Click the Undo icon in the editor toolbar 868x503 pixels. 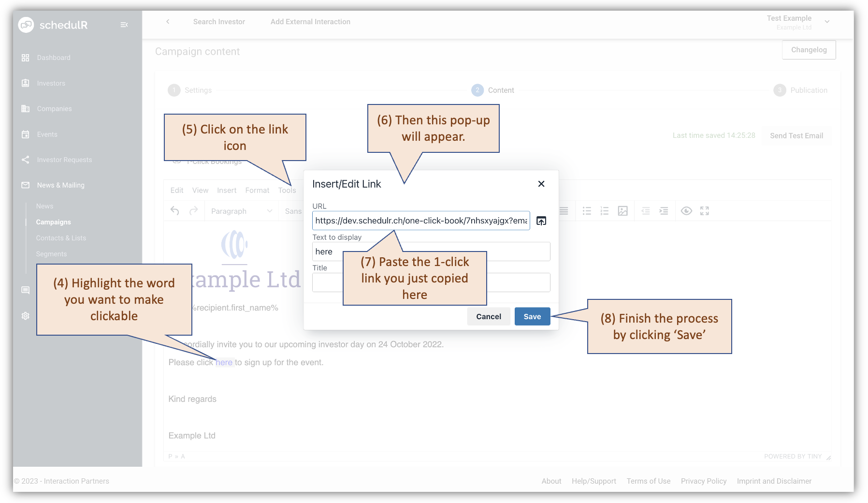pos(174,210)
